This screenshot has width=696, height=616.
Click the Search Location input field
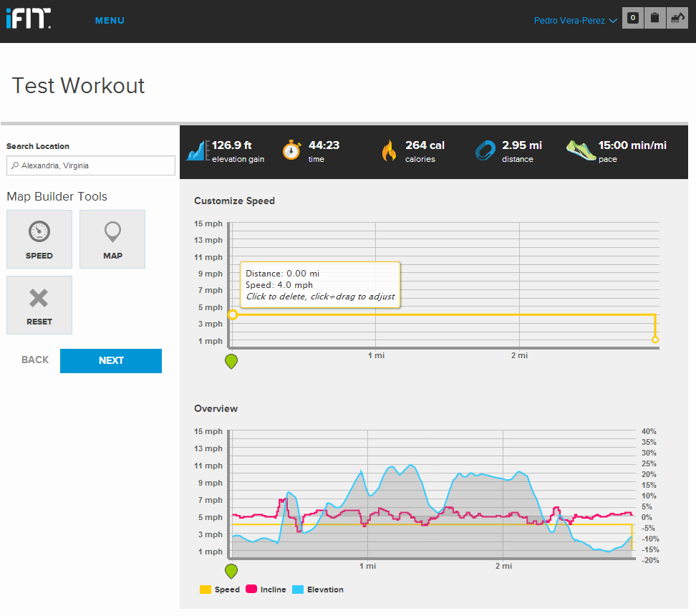tap(91, 165)
